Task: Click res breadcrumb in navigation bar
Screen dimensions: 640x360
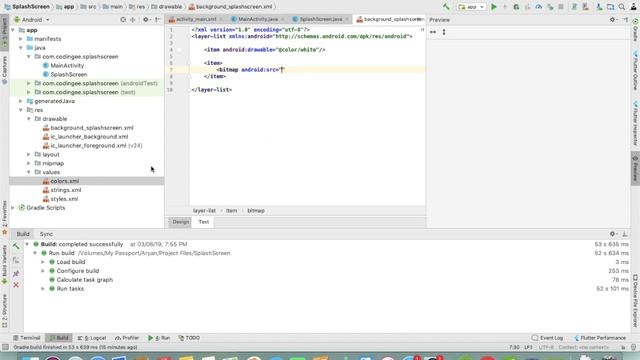Action: (x=138, y=7)
